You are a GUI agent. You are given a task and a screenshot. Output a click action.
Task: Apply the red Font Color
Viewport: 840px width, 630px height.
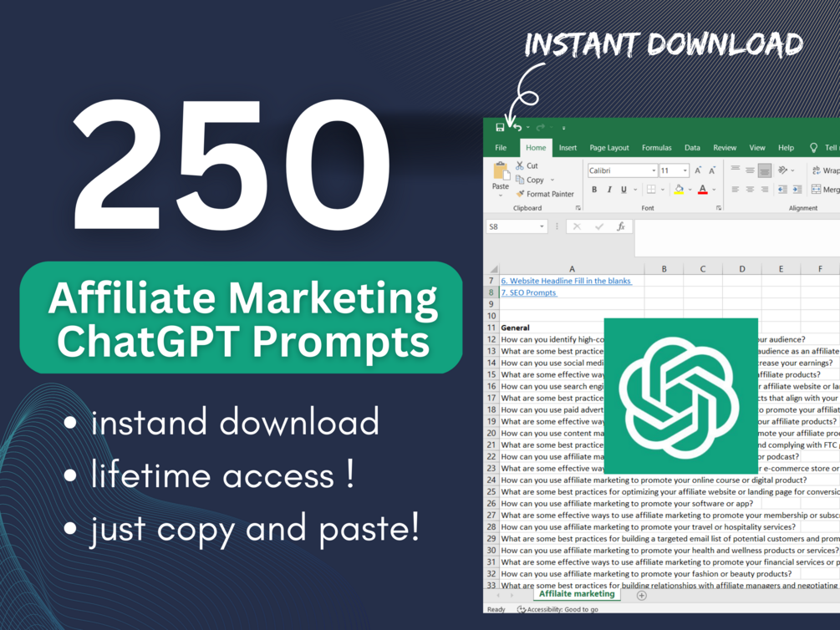point(703,189)
